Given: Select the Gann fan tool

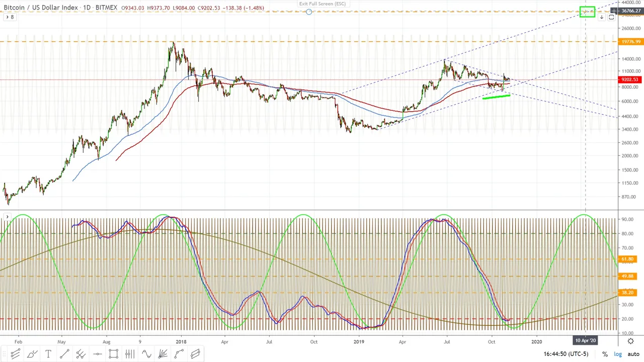Looking at the screenshot, I should click(163, 354).
